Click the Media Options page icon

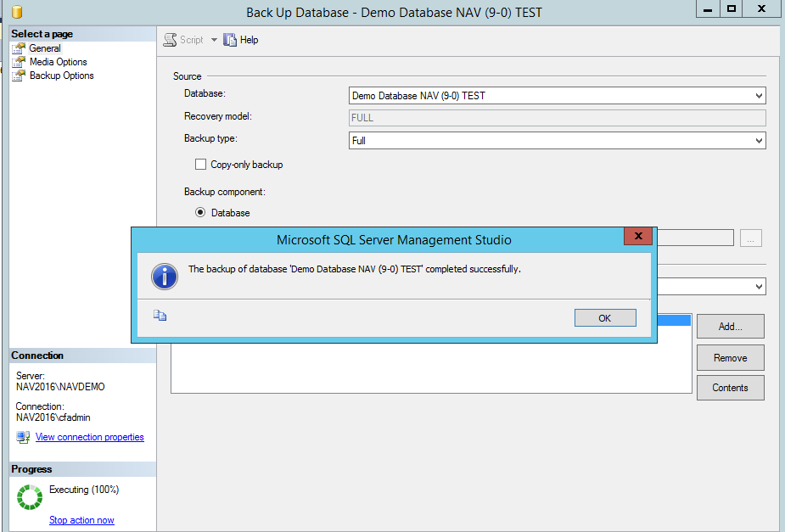coord(19,62)
